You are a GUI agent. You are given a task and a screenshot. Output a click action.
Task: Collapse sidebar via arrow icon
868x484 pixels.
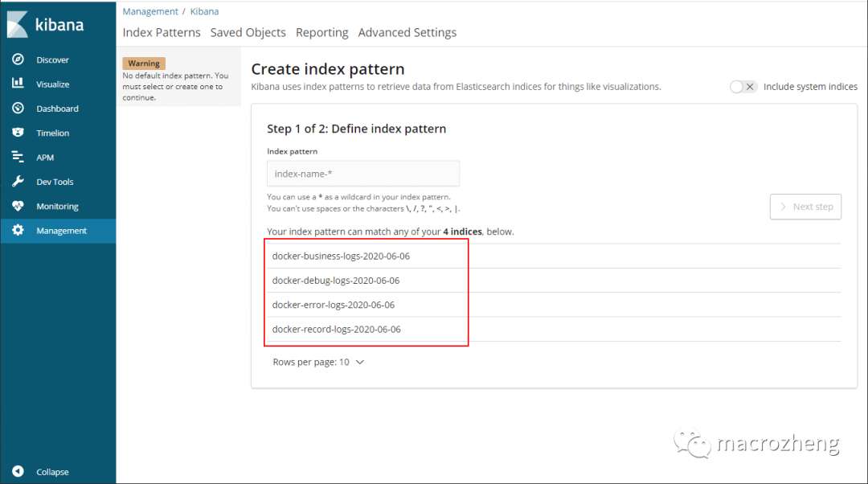tap(18, 470)
